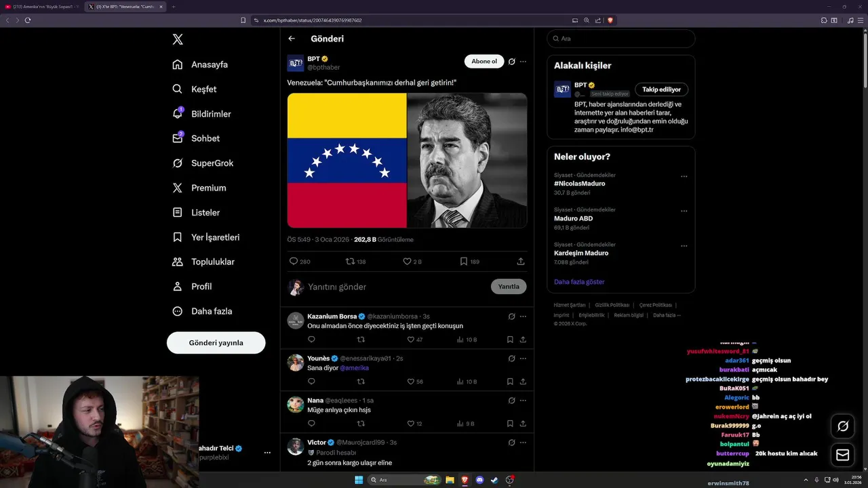Open Profil page

192,287
